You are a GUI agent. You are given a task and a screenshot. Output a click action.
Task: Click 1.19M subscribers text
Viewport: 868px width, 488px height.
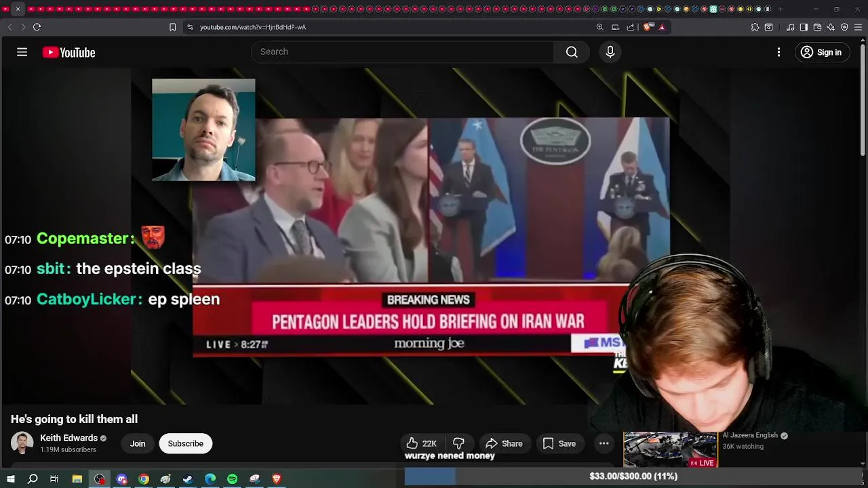pyautogui.click(x=68, y=450)
